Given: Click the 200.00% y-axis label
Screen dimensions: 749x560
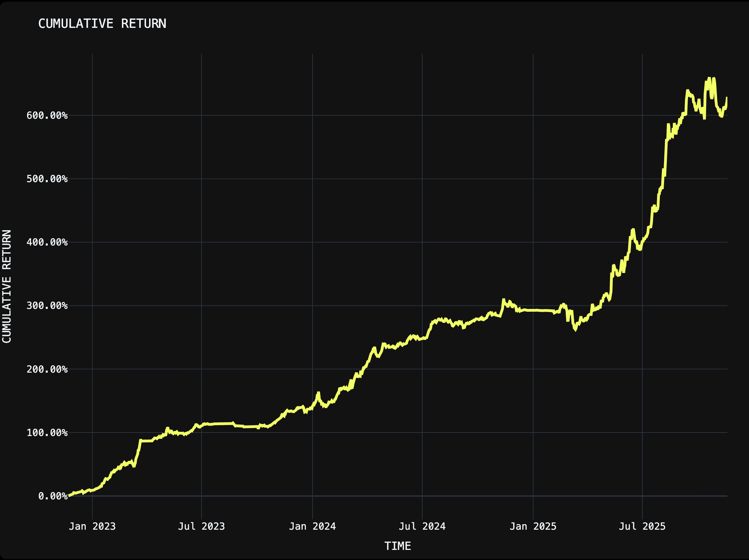Looking at the screenshot, I should 47,369.
